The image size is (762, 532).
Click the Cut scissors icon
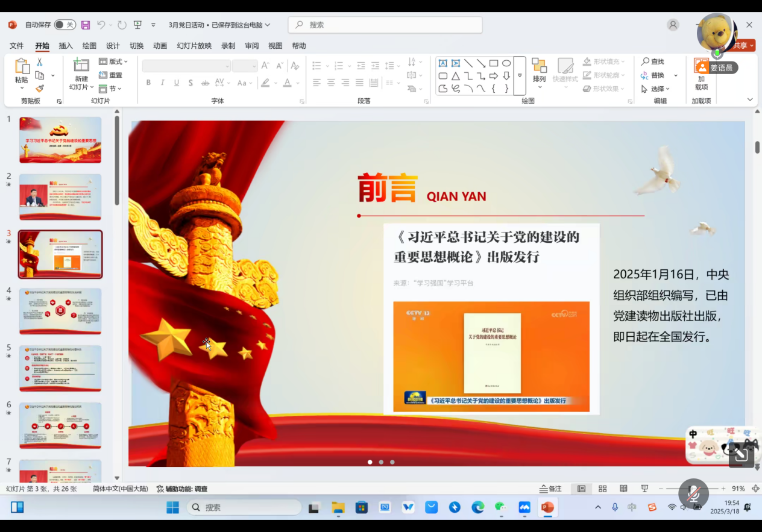point(40,62)
